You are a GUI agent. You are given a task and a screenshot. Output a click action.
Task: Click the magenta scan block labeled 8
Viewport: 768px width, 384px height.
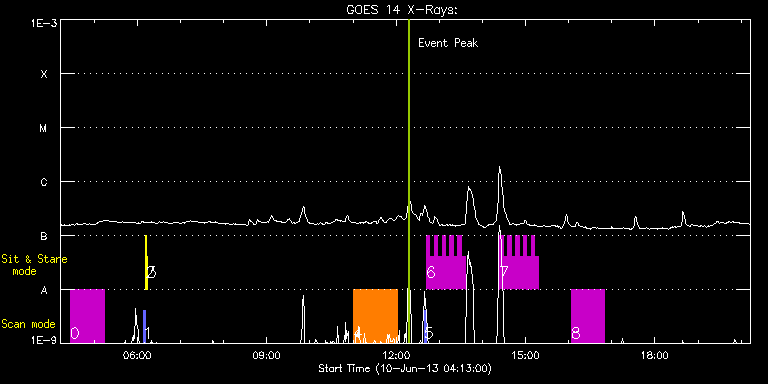pyautogui.click(x=588, y=316)
